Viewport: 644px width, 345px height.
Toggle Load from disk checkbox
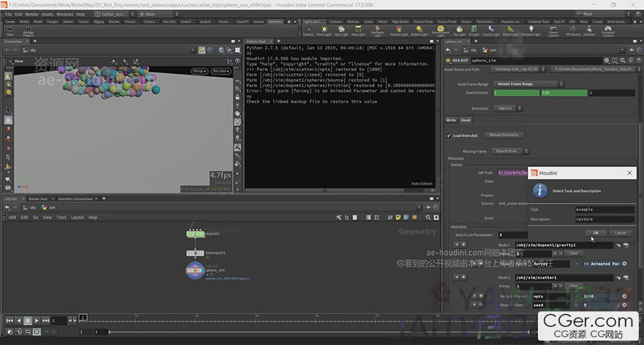pos(449,136)
